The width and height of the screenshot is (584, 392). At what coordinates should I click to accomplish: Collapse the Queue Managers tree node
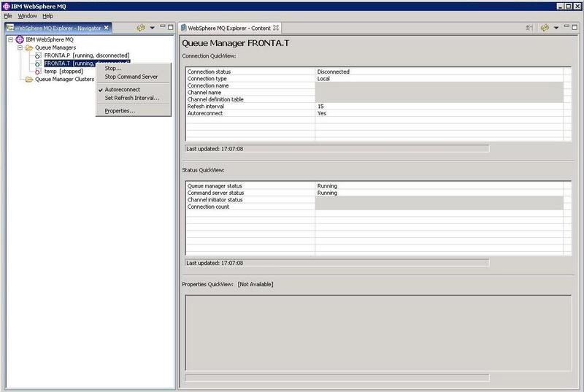coord(20,47)
